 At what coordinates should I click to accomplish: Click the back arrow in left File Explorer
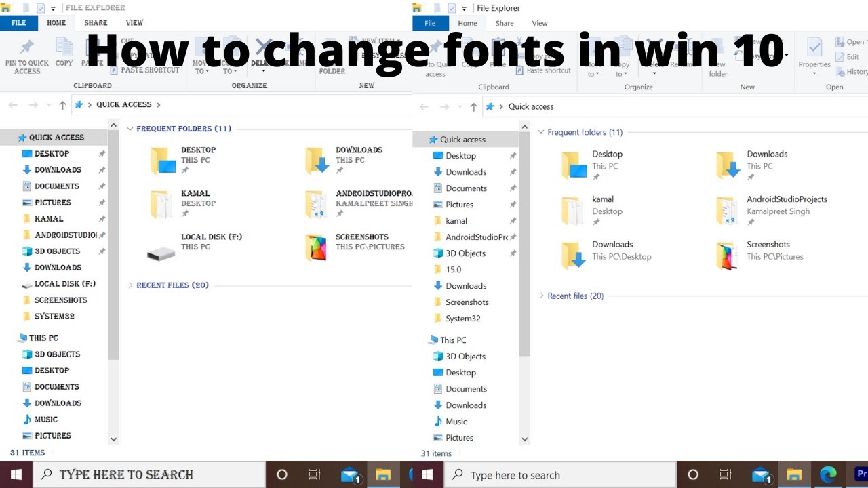(x=13, y=105)
